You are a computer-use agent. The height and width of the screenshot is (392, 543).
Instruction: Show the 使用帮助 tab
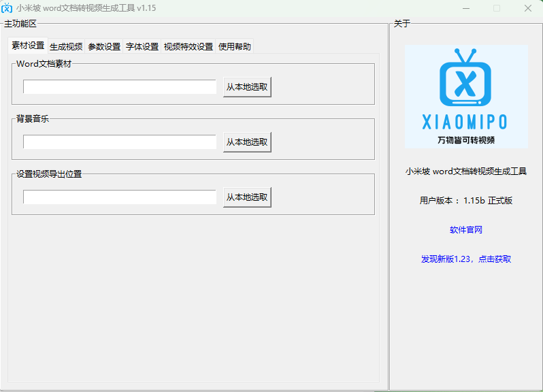click(x=235, y=47)
